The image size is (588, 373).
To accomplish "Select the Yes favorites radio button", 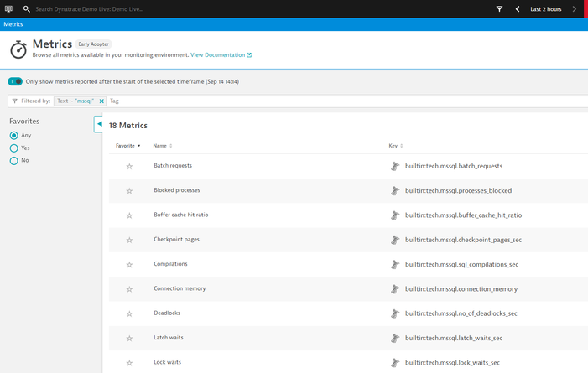I will coord(14,148).
